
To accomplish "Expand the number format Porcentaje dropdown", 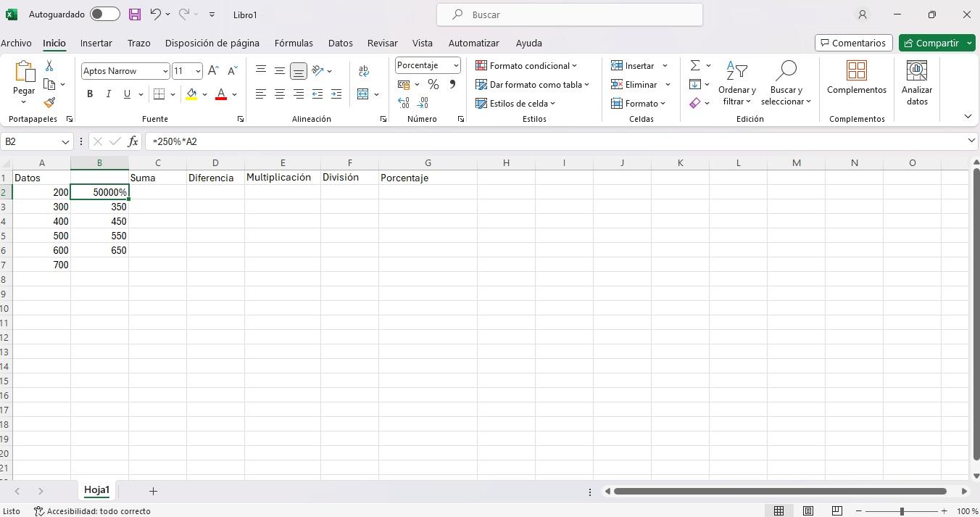I will tap(456, 65).
